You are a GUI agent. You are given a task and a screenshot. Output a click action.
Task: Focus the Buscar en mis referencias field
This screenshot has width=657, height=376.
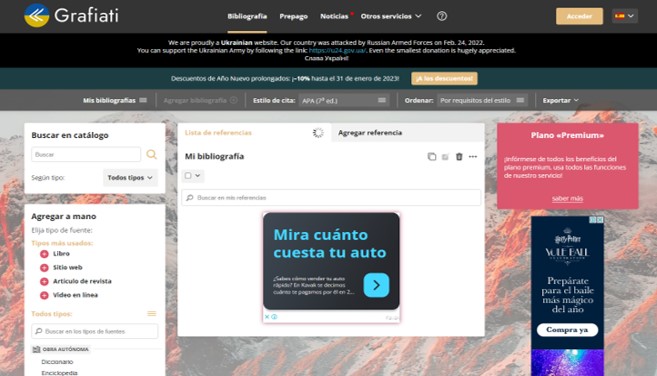pos(331,197)
